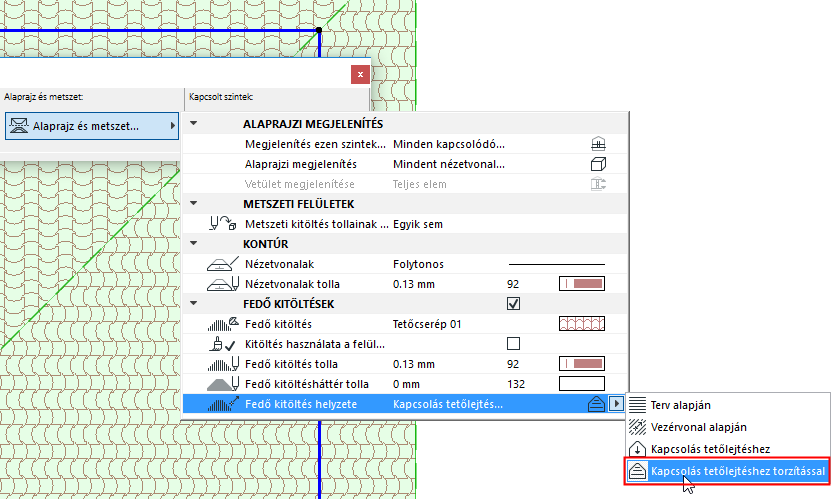Click pen number 92 in Nézetvonalak tolla row
832x499 pixels.
pos(513,284)
